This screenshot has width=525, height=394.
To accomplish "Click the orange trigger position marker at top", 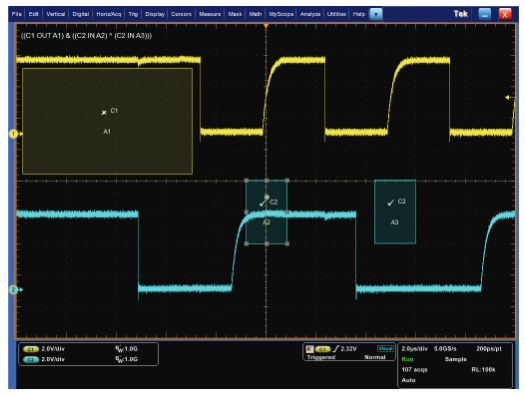I will pyautogui.click(x=266, y=26).
